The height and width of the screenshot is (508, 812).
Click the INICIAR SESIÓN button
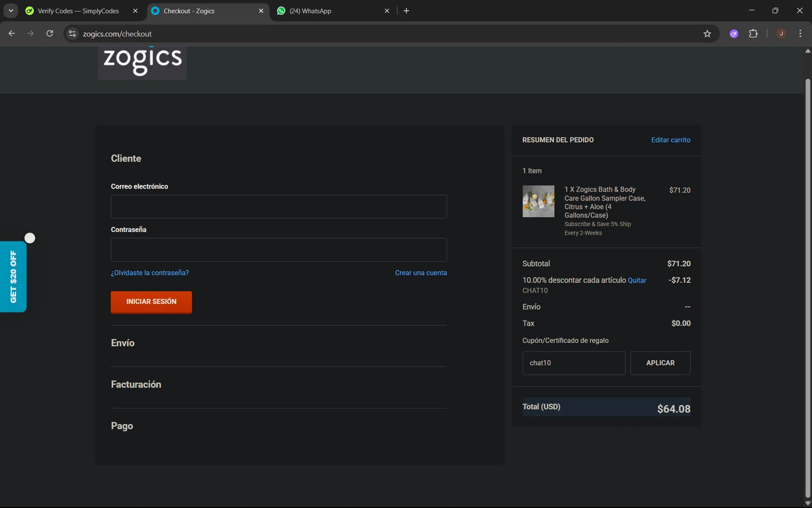pos(152,302)
